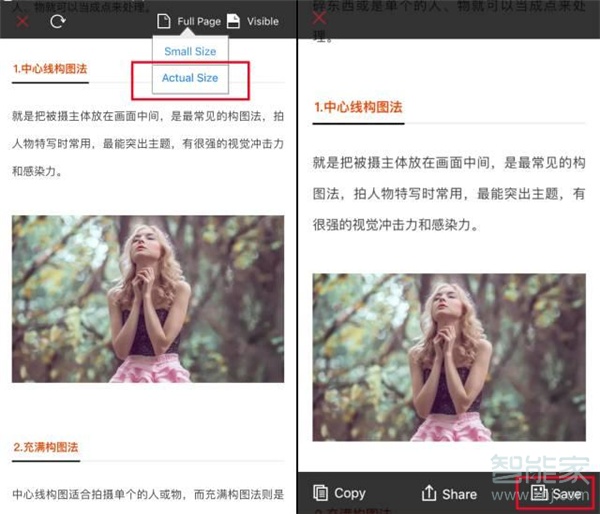Click the Share text label
The width and height of the screenshot is (600, 514).
460,493
